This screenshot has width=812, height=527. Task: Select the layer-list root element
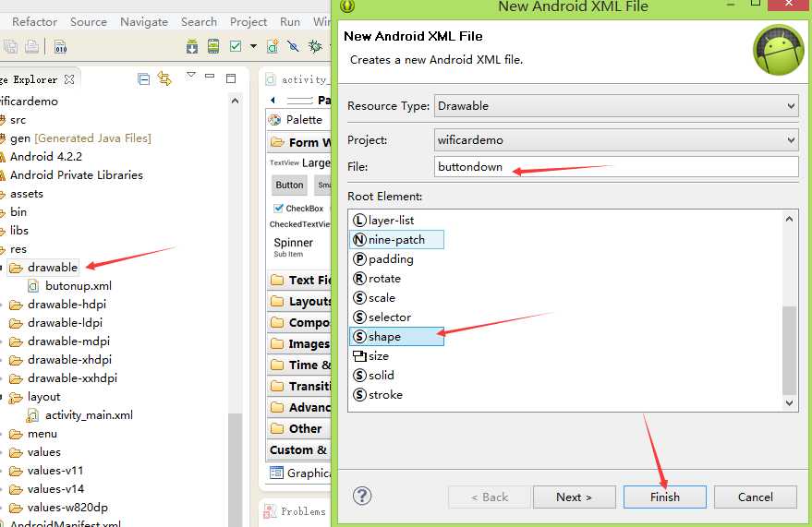coord(383,221)
